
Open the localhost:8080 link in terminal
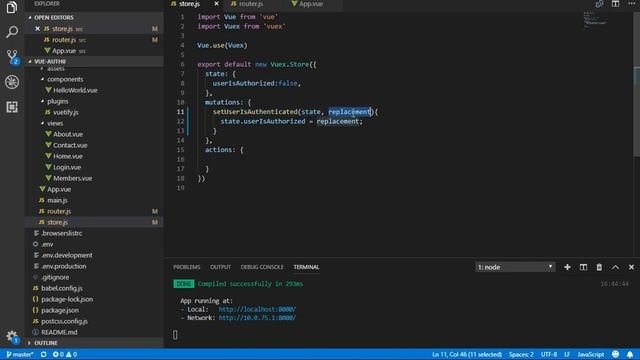pyautogui.click(x=257, y=309)
